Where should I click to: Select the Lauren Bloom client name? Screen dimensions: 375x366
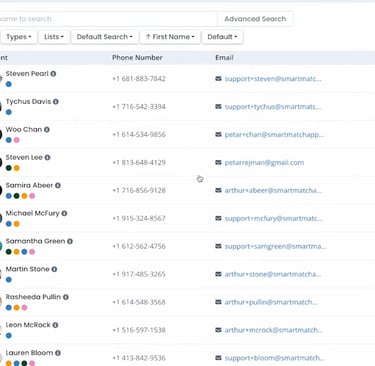(29, 353)
